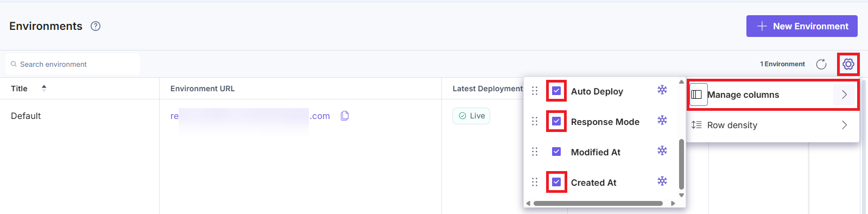
Task: Focus the Search environment field
Action: coord(73,64)
